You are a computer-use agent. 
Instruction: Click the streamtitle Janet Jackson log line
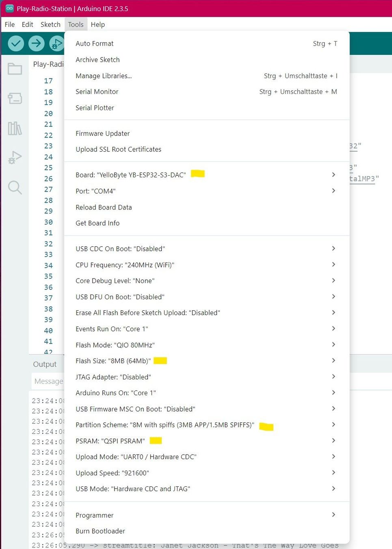click(x=185, y=545)
